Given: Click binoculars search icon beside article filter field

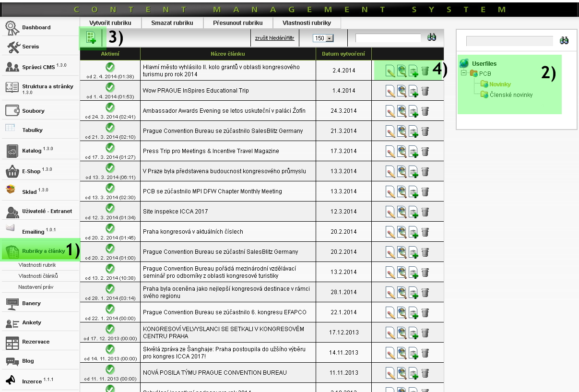Looking at the screenshot, I should [432, 37].
